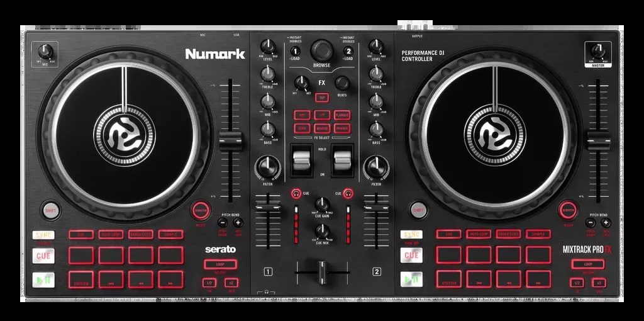Click the Pitch Bend plus button on deck 1
The width and height of the screenshot is (644, 321).
pyautogui.click(x=238, y=223)
